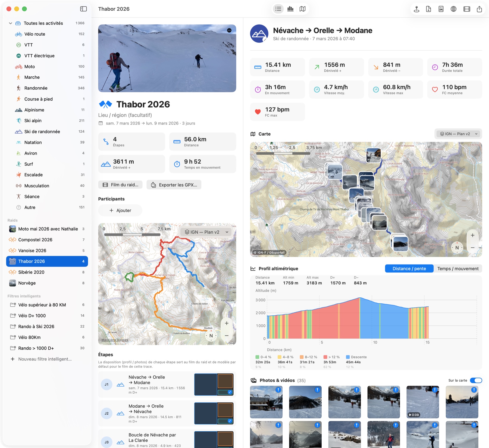Open Carte layer dropdown IGN Plan v2
The height and width of the screenshot is (448, 489).
point(458,134)
